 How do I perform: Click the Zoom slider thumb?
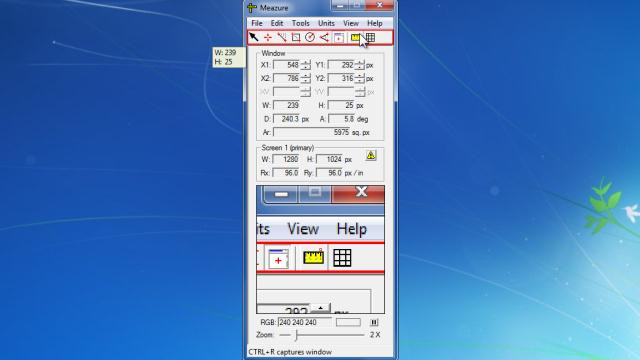(x=297, y=335)
